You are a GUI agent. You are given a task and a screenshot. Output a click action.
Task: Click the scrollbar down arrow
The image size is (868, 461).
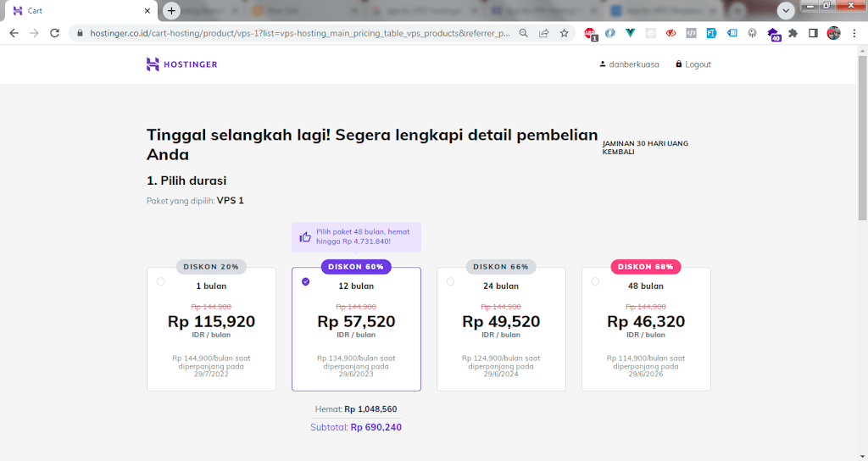(x=862, y=457)
